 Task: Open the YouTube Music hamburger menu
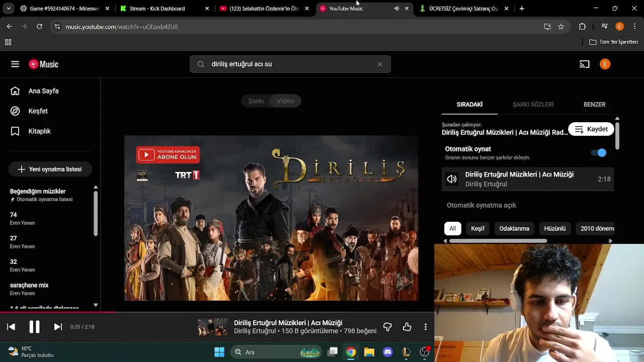click(x=15, y=64)
